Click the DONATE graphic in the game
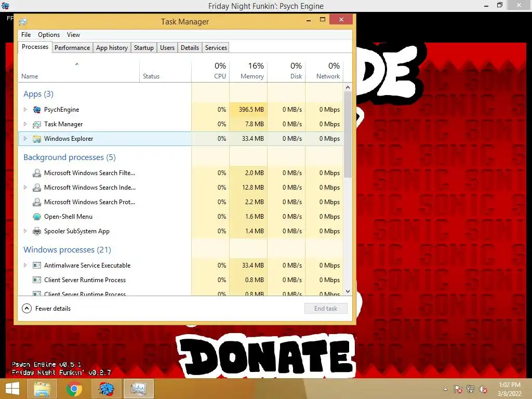Image resolution: width=532 pixels, height=399 pixels. tap(265, 355)
